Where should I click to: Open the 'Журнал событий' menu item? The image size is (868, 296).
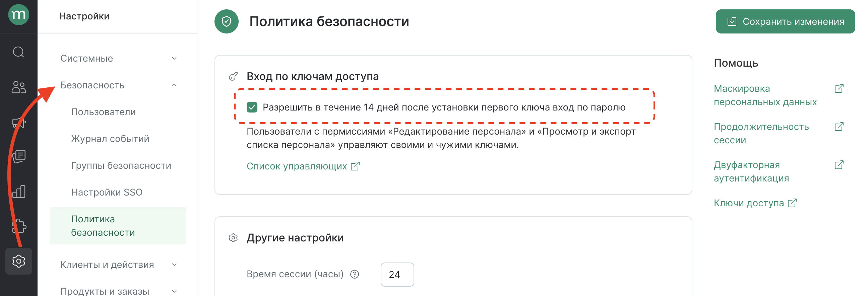coord(110,138)
